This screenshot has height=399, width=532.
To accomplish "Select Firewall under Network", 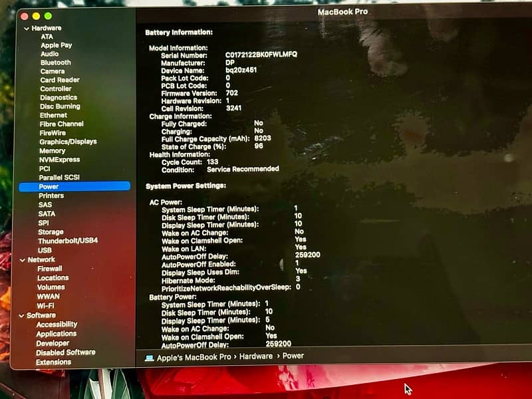I will pos(49,269).
